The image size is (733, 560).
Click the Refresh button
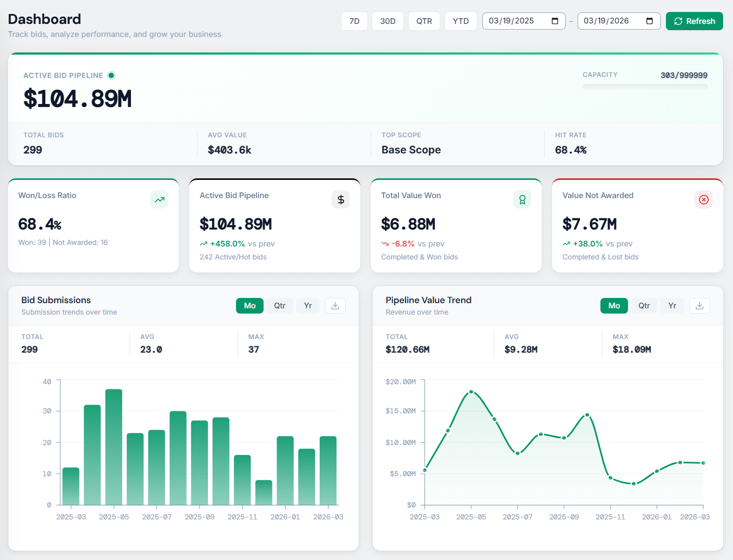coord(694,21)
